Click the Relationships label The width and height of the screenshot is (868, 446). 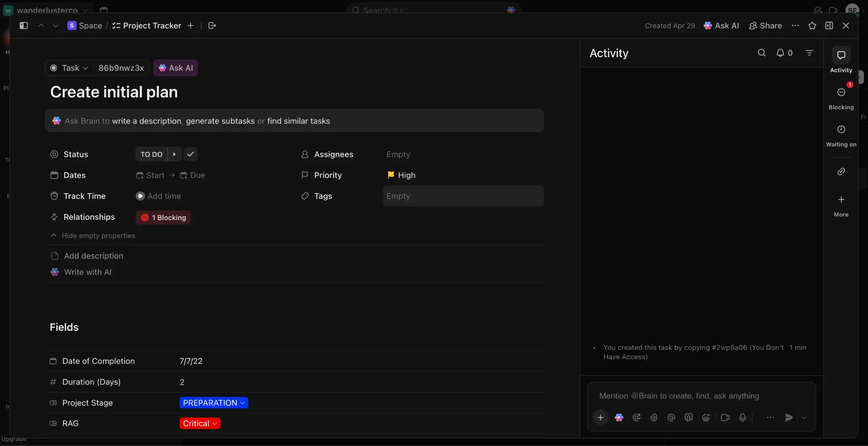coord(89,217)
